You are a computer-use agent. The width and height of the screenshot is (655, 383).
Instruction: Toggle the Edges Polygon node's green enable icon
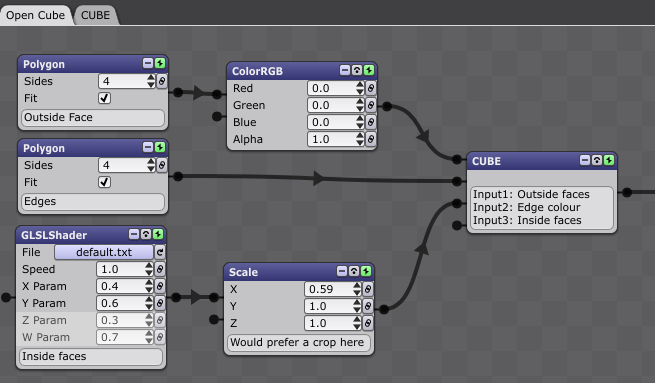pos(160,147)
